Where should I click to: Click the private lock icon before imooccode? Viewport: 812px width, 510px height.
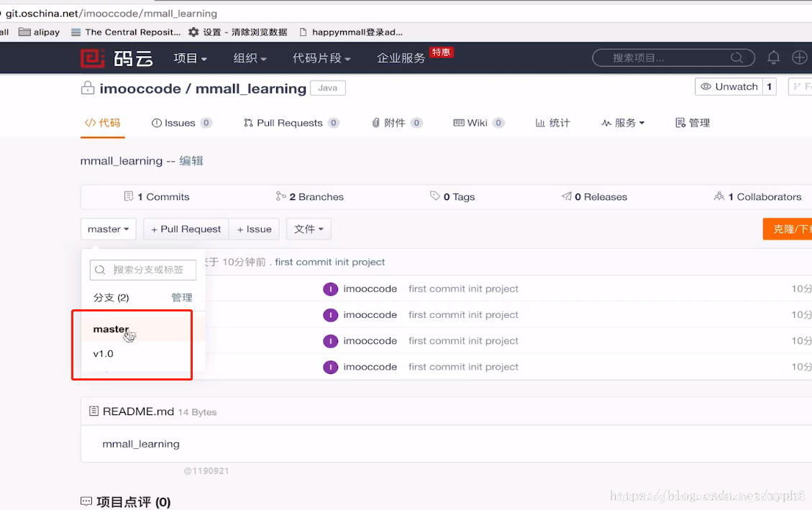click(x=88, y=88)
